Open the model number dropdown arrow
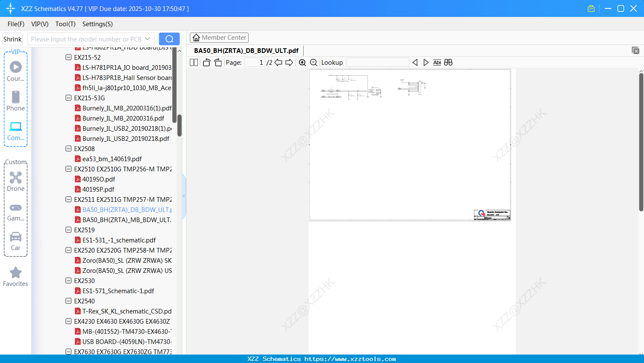This screenshot has height=363, width=644. click(148, 39)
